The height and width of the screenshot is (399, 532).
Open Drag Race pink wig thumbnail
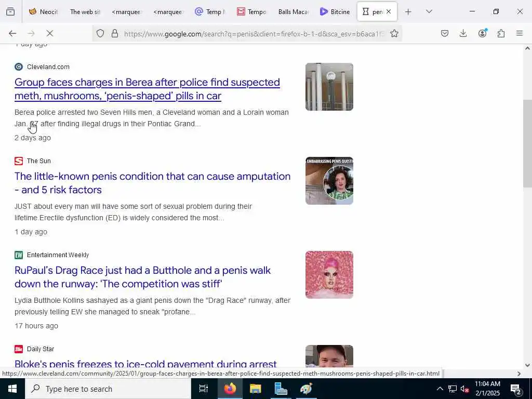tap(329, 274)
